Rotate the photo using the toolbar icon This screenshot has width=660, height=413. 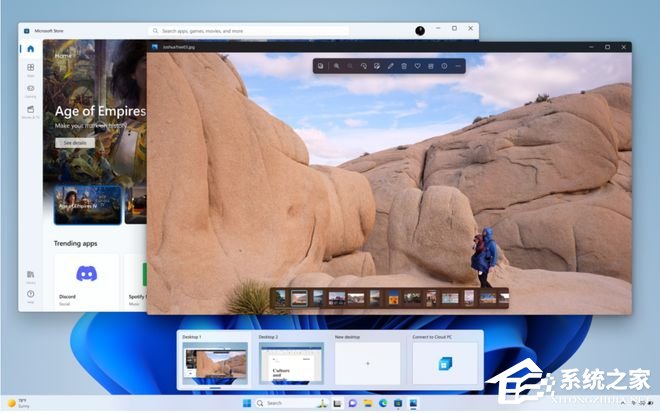click(363, 66)
